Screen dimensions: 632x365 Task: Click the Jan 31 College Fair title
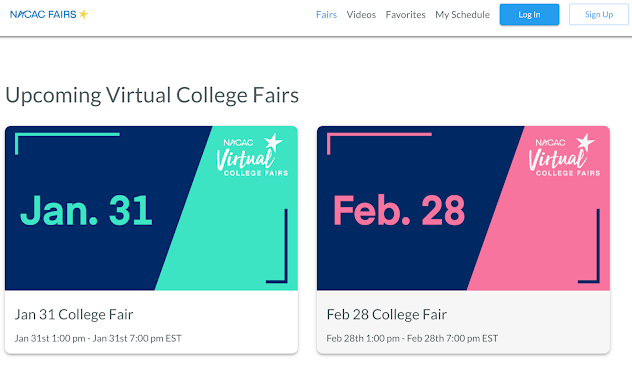(x=74, y=314)
